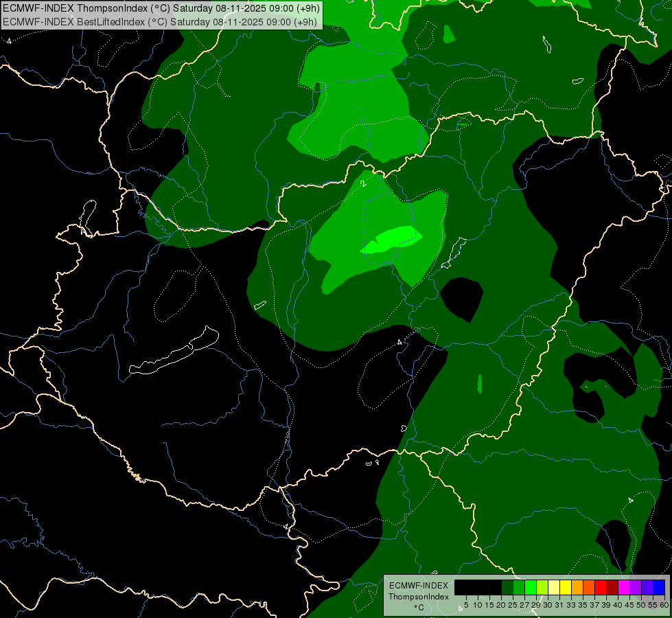Click the legend tick value 27
Image resolution: width=672 pixels, height=618 pixels.
coord(524,605)
